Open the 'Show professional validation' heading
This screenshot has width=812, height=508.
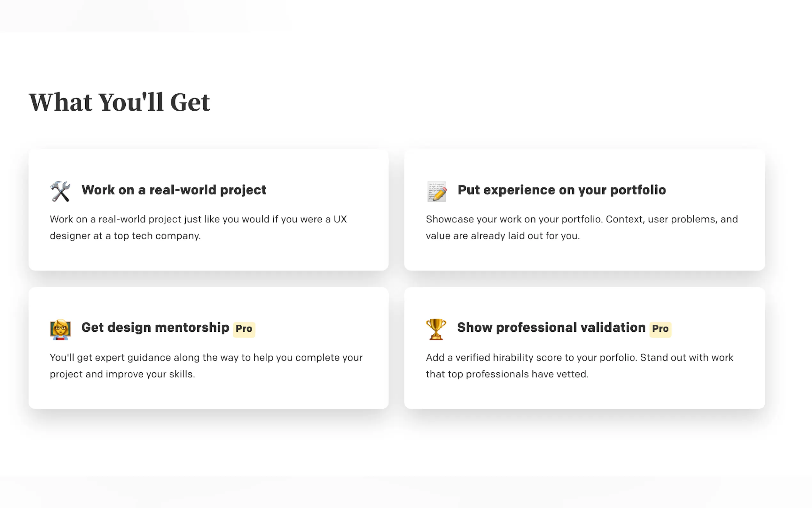point(551,328)
